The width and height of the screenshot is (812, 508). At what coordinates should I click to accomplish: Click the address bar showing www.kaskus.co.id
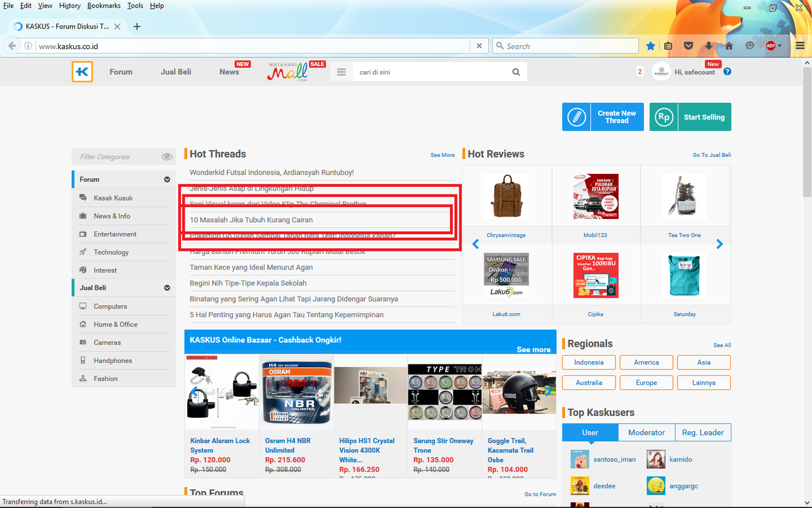(254, 46)
